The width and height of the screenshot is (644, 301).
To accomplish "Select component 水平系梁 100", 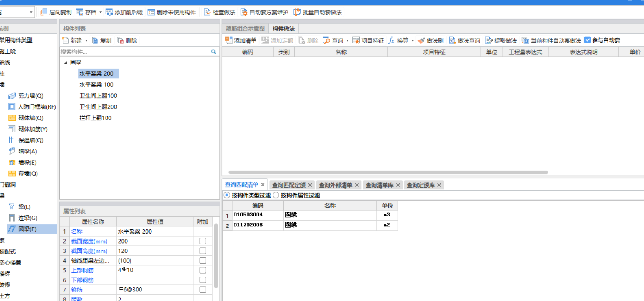I will click(x=96, y=85).
